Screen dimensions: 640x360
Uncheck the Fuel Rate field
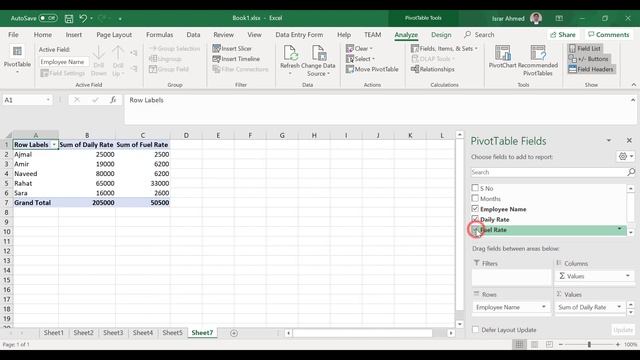475,229
